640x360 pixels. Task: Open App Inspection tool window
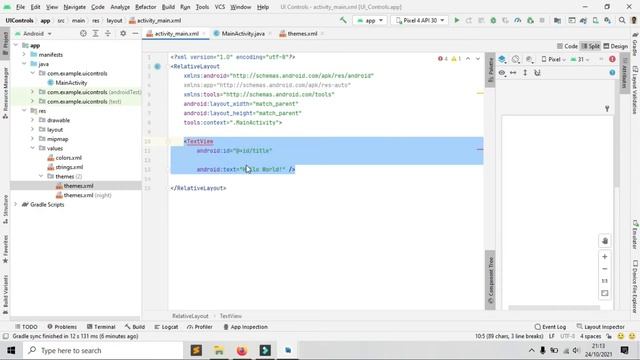tap(245, 327)
